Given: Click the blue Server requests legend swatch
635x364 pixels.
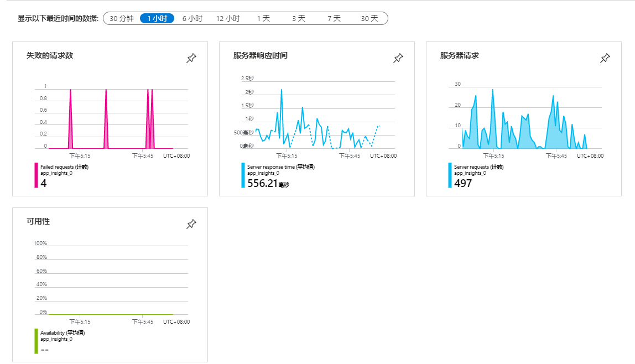Looking at the screenshot, I should (450, 175).
